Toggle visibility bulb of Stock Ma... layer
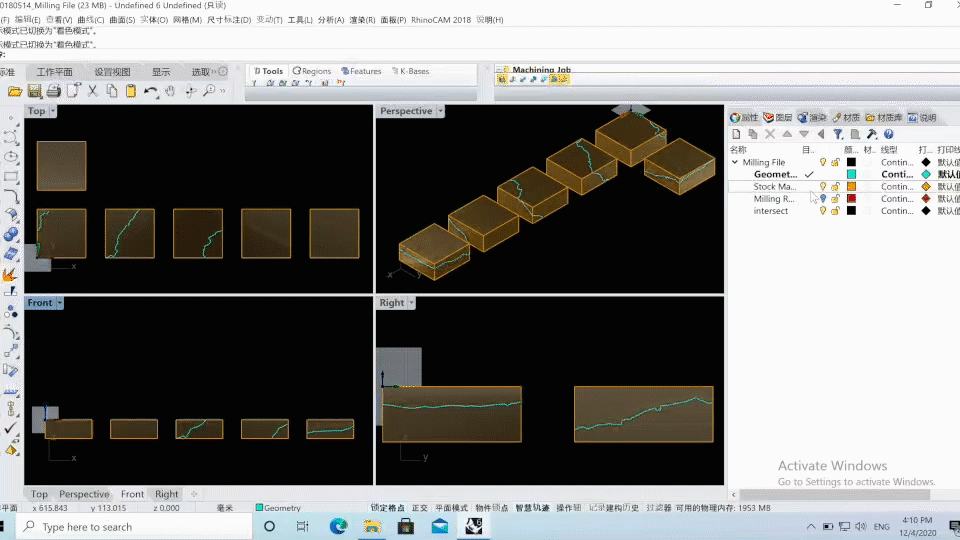 click(823, 186)
